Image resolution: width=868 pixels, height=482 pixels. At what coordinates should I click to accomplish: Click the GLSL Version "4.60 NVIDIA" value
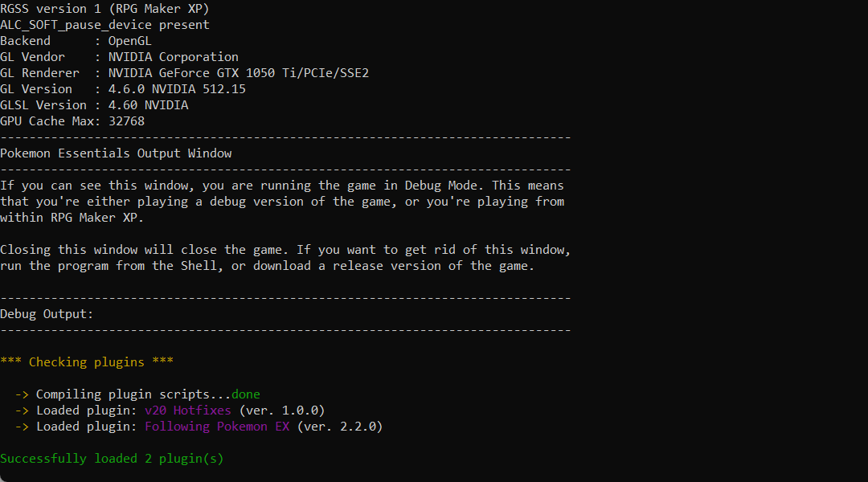coord(148,105)
